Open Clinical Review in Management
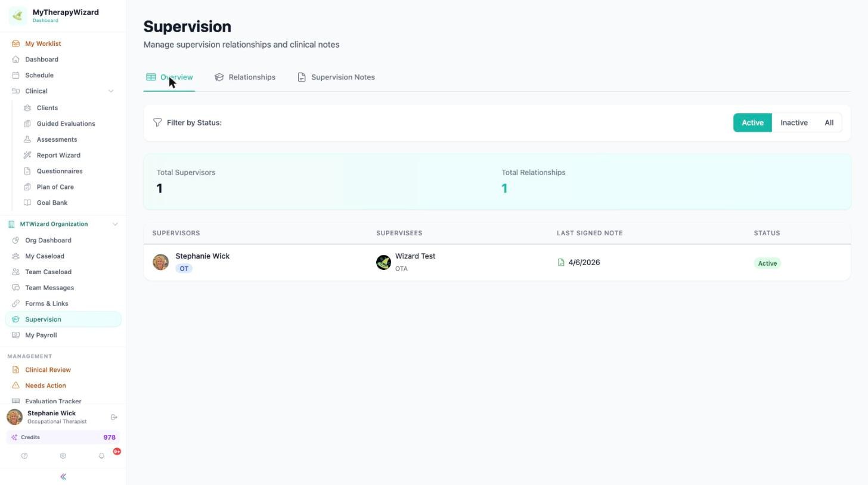The image size is (868, 485). [63, 370]
